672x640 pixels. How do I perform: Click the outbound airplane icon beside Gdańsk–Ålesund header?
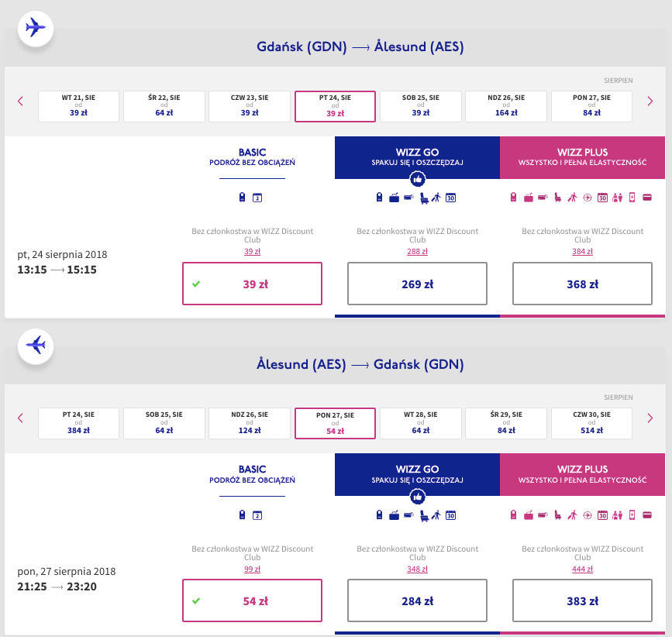coord(36,28)
